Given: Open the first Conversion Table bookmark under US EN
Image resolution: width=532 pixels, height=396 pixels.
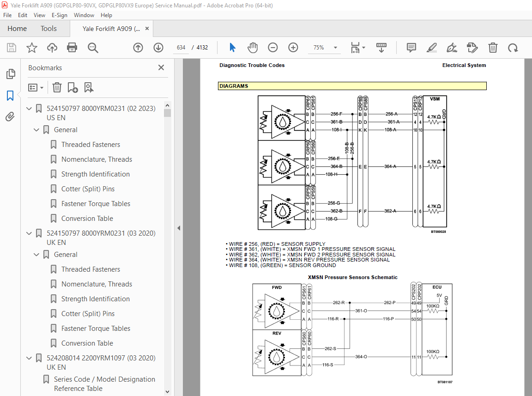Looking at the screenshot, I should coord(87,219).
